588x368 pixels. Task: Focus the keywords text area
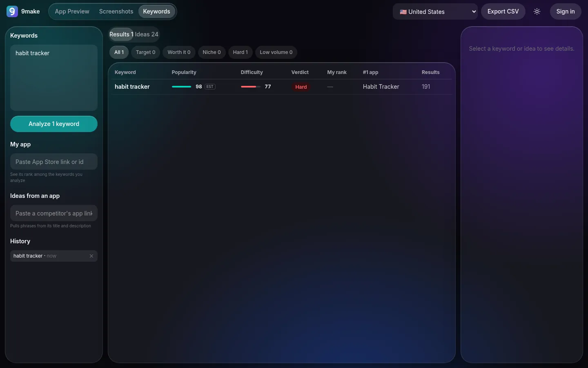[54, 78]
